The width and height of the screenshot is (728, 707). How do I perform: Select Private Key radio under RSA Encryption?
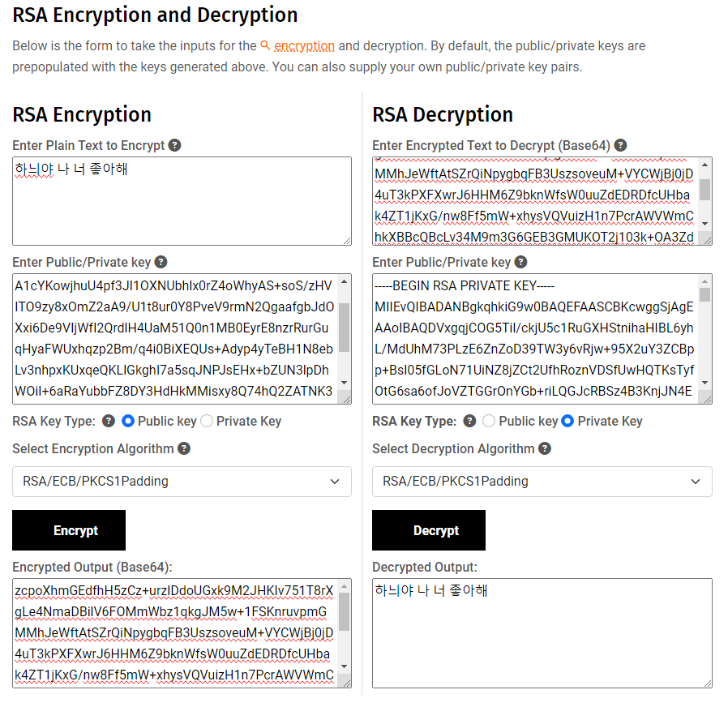tap(207, 421)
